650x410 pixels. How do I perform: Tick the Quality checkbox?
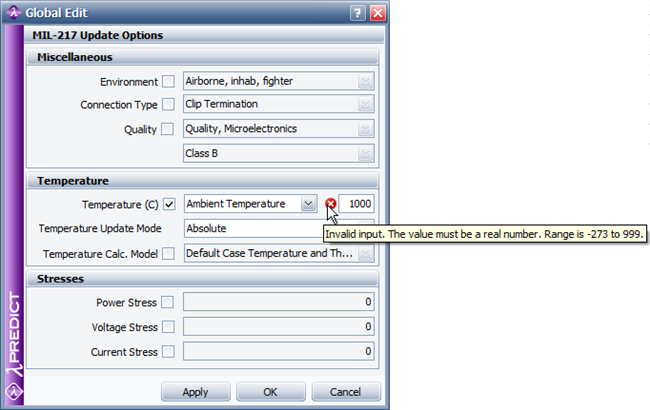168,128
